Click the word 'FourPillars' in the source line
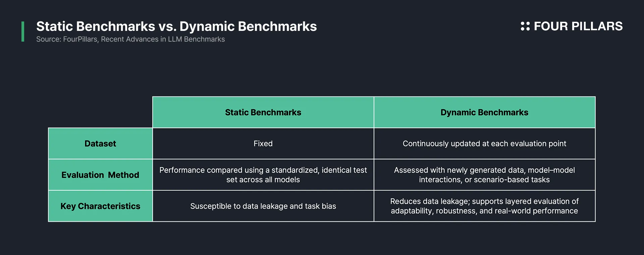644x255 pixels. 80,39
